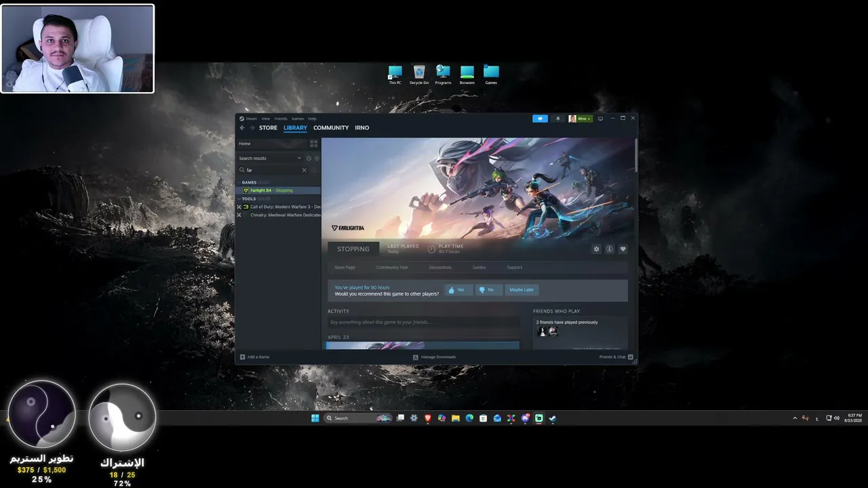Open the Support link

click(514, 267)
